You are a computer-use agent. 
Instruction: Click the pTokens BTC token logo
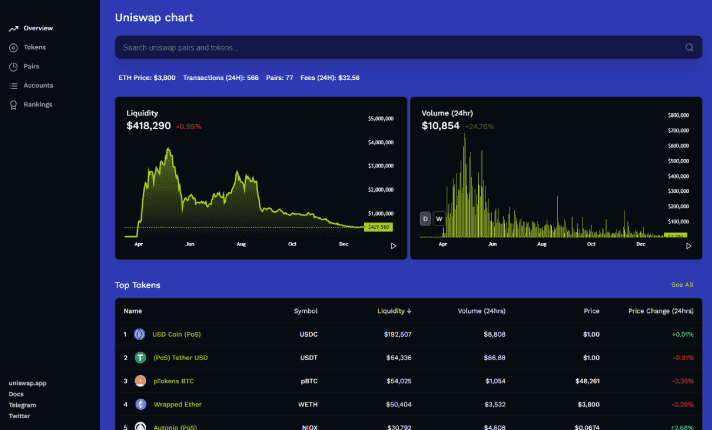click(x=140, y=381)
